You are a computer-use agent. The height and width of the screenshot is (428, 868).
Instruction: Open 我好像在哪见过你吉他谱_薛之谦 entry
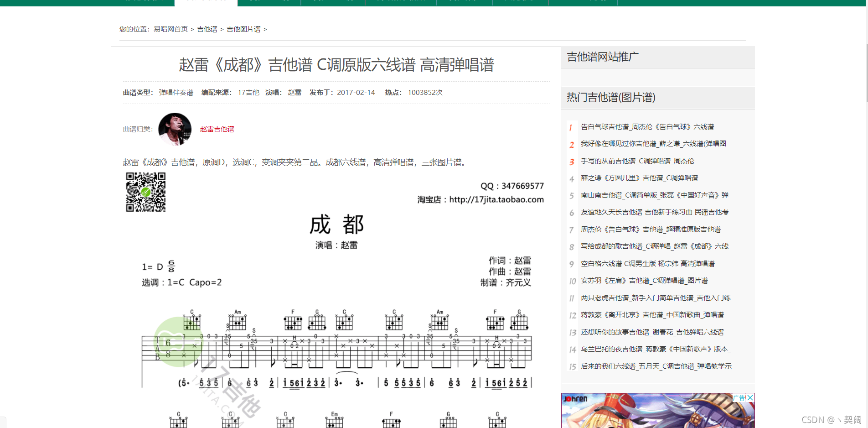653,144
